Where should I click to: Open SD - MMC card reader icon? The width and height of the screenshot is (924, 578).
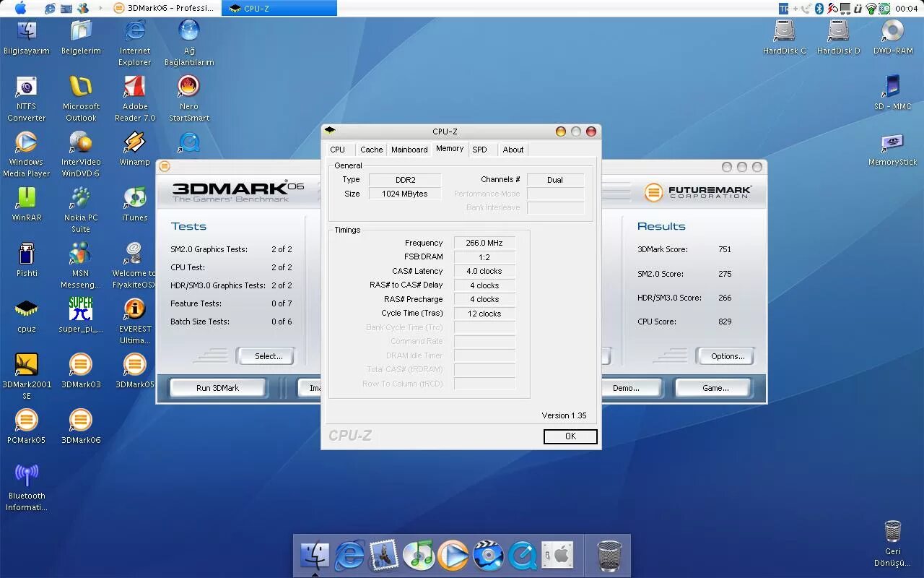(893, 87)
